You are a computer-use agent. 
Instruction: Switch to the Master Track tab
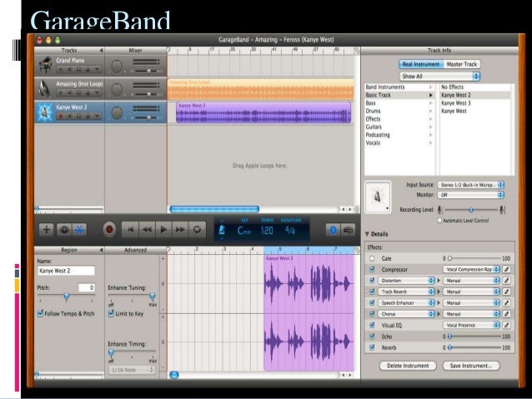(x=462, y=64)
